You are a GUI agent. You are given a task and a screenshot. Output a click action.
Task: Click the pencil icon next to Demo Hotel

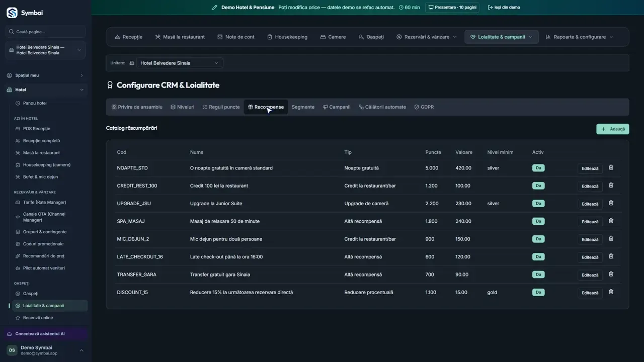(x=215, y=8)
